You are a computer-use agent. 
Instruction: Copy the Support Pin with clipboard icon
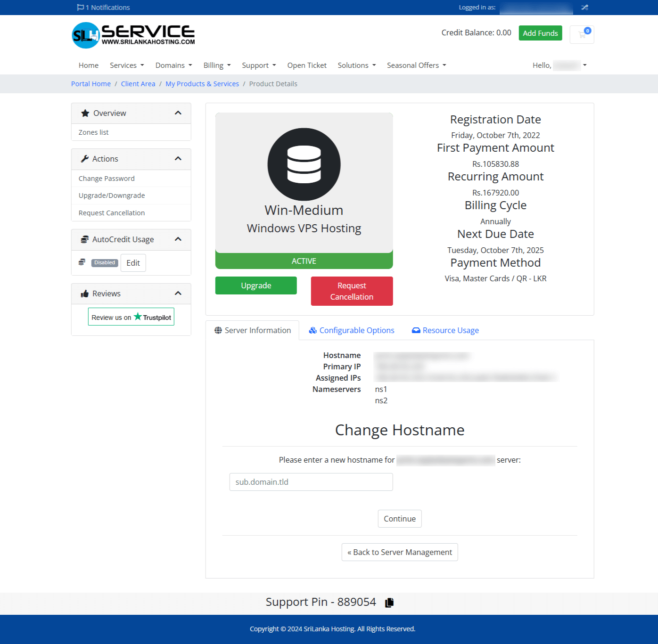(389, 603)
